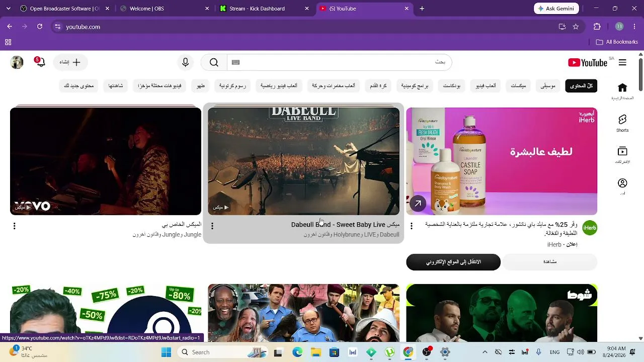Select the "موسيقى" filter chip

(548, 86)
